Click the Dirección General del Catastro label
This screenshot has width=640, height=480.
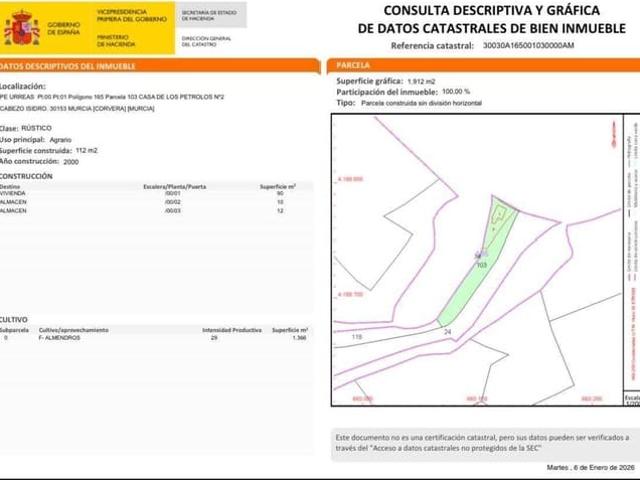(x=198, y=41)
